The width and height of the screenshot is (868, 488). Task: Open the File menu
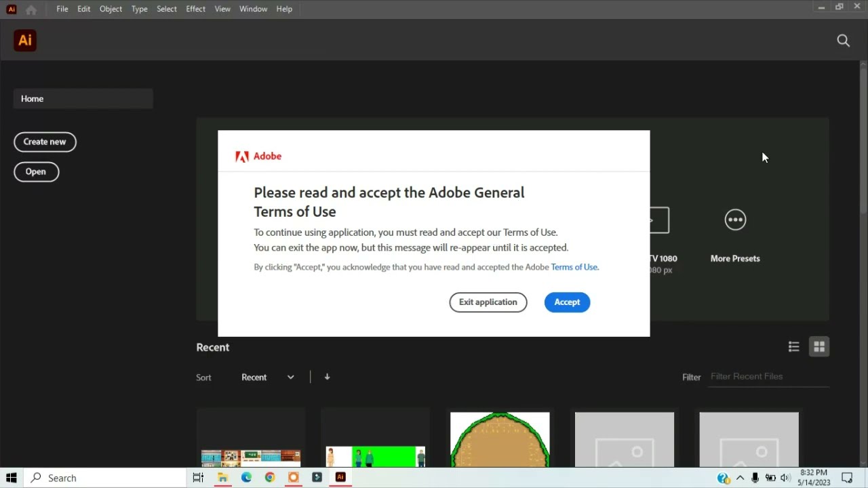pos(62,9)
